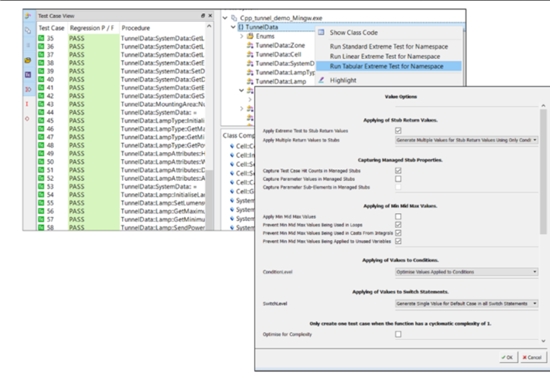The height and width of the screenshot is (378, 550).
Task: Click the Regression P / F column header
Action: (92, 28)
